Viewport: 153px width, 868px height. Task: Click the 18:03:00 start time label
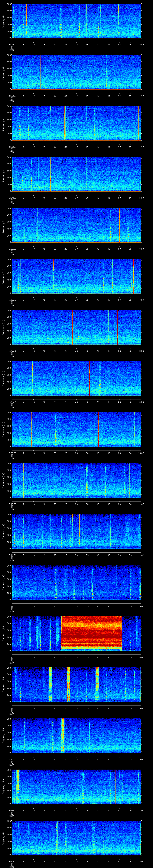tap(12, 147)
